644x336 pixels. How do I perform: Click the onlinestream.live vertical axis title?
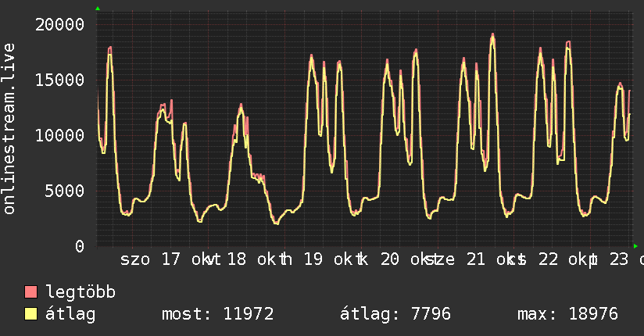click(9, 129)
